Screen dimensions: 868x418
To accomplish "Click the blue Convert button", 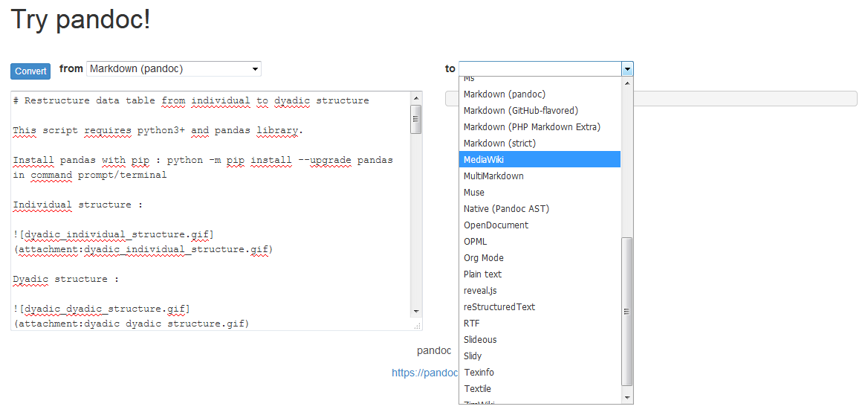I will click(30, 71).
